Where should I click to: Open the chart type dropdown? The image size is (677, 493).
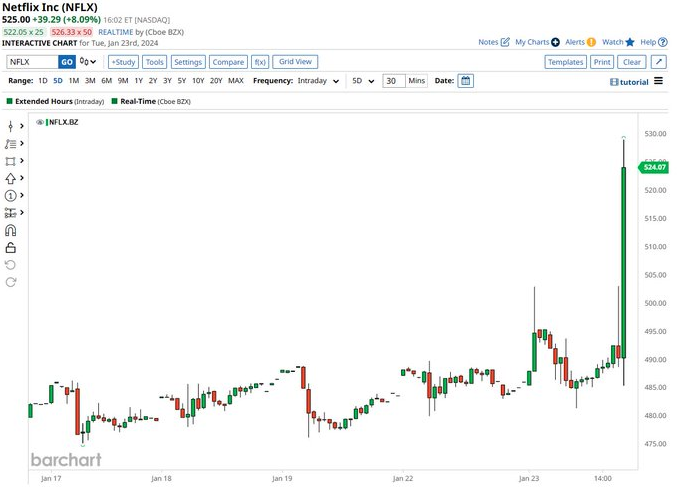87,62
